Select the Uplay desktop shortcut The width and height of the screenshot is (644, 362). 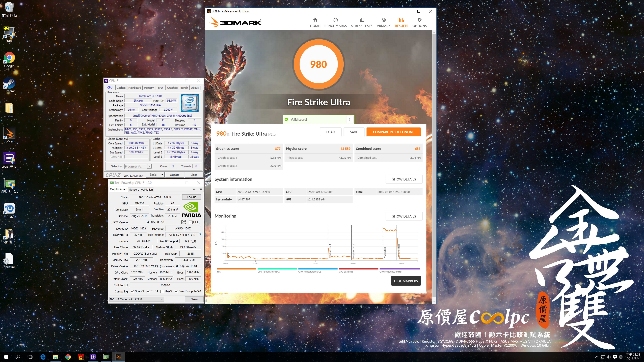click(9, 211)
